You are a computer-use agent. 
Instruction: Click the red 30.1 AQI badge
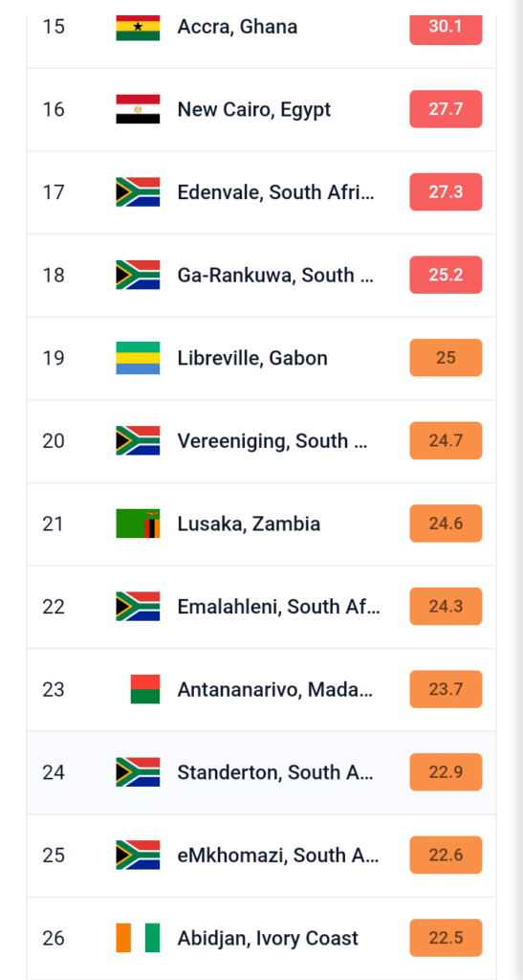(x=446, y=27)
